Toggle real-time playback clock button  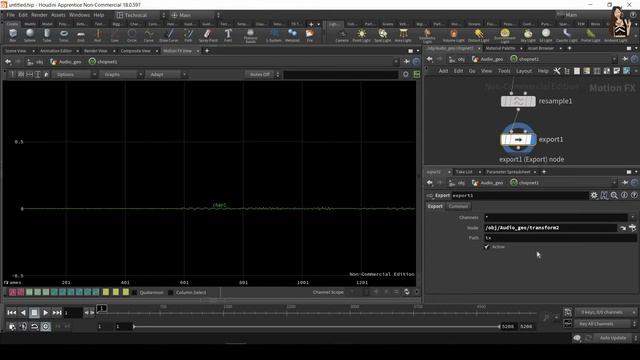(x=45, y=327)
